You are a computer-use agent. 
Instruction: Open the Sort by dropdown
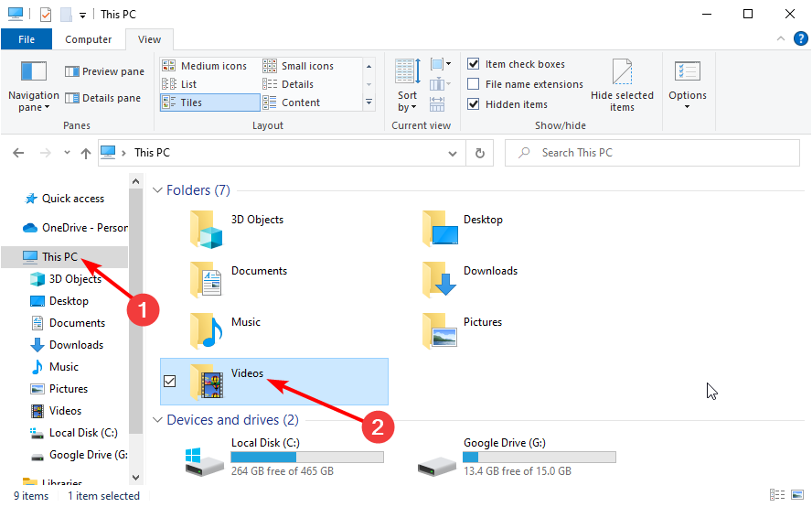pyautogui.click(x=408, y=85)
